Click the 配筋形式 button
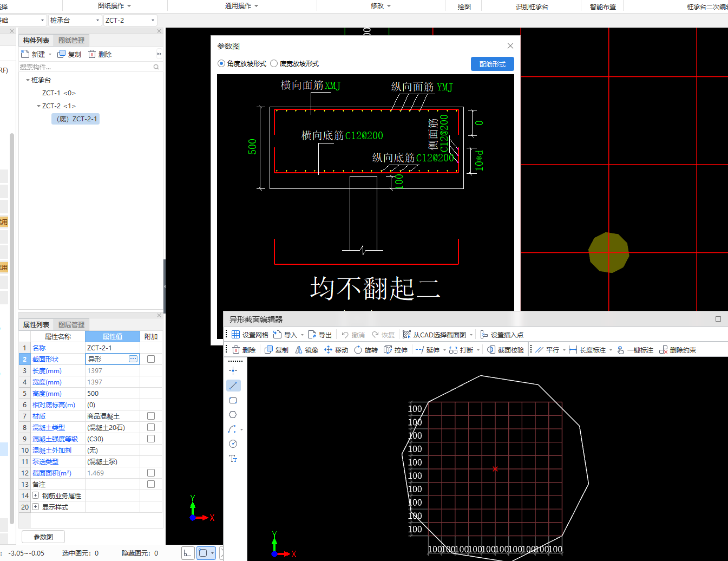The width and height of the screenshot is (728, 561). point(493,64)
